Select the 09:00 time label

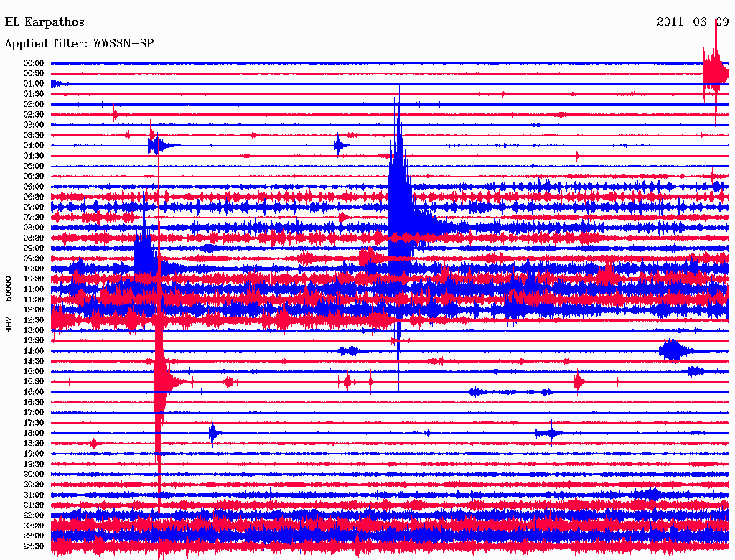[x=33, y=248]
